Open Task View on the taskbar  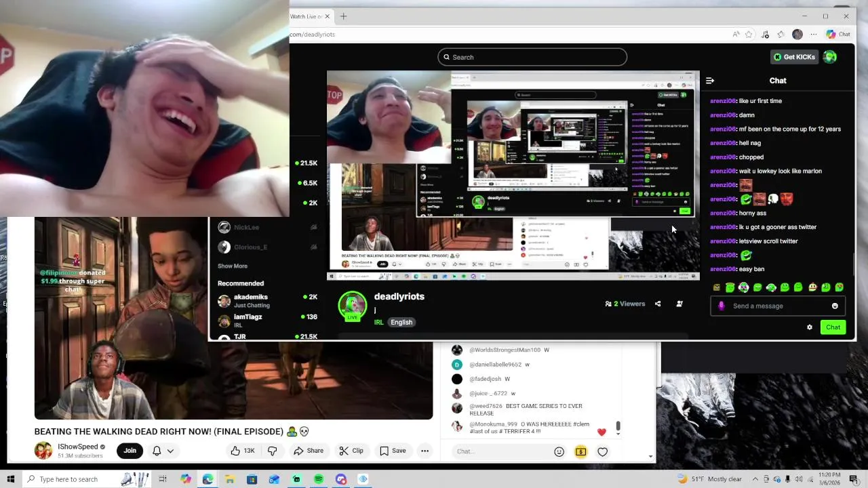163,479
